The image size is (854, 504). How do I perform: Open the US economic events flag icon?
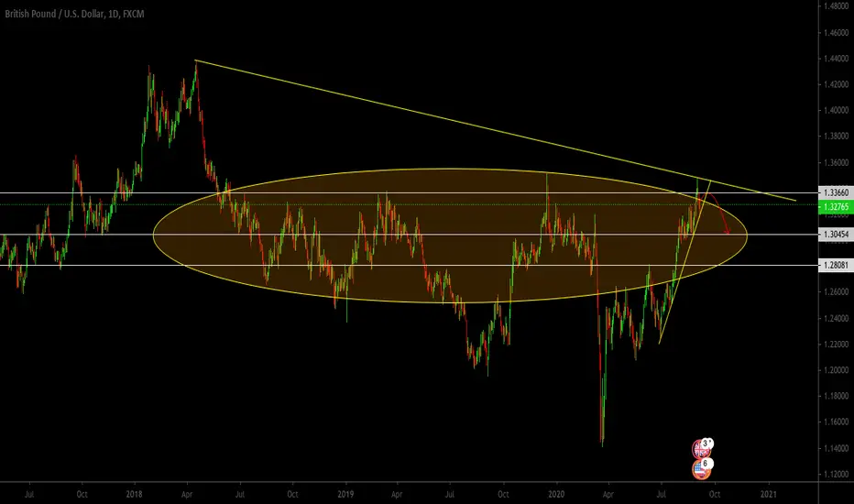pyautogui.click(x=701, y=470)
